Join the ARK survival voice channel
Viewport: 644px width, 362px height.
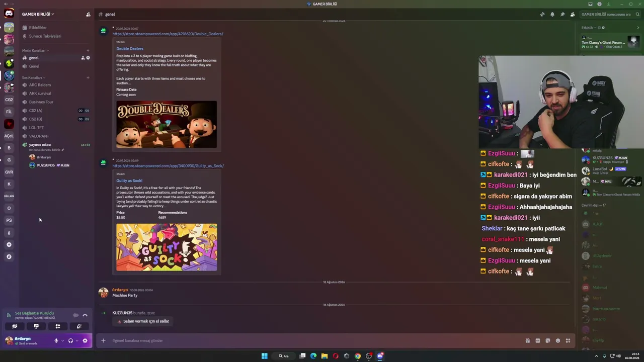point(56,94)
